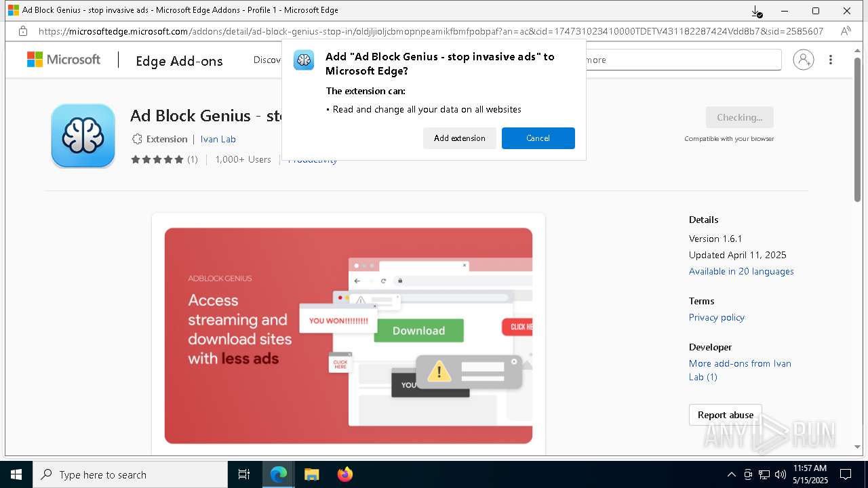Click the Add extension button
868x488 pixels.
(460, 138)
